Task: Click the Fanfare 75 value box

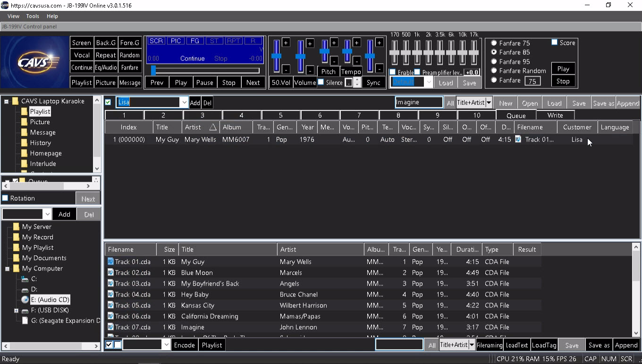Action: click(x=532, y=81)
